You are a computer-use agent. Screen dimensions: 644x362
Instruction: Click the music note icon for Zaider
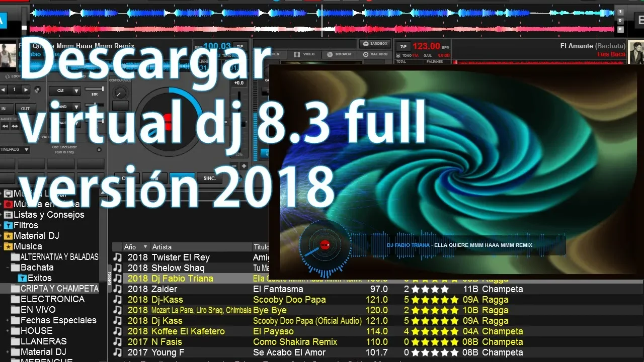117,289
